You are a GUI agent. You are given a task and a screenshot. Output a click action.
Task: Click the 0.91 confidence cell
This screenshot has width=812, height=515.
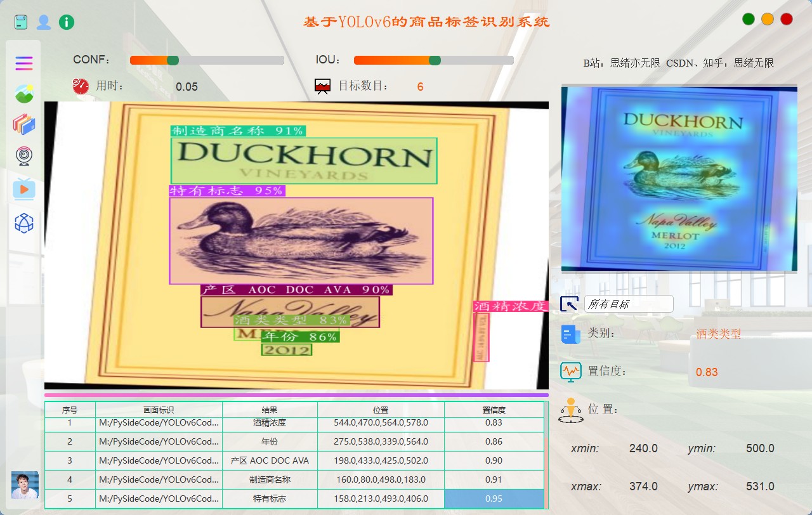(494, 479)
